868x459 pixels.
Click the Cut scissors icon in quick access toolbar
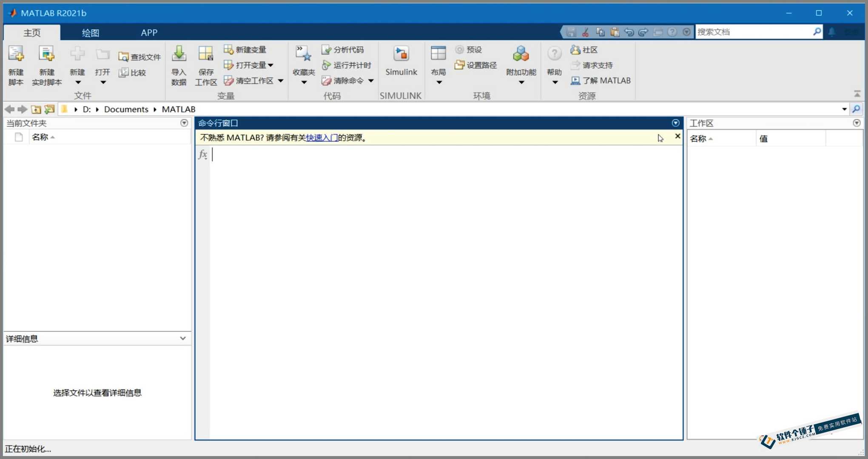[586, 32]
